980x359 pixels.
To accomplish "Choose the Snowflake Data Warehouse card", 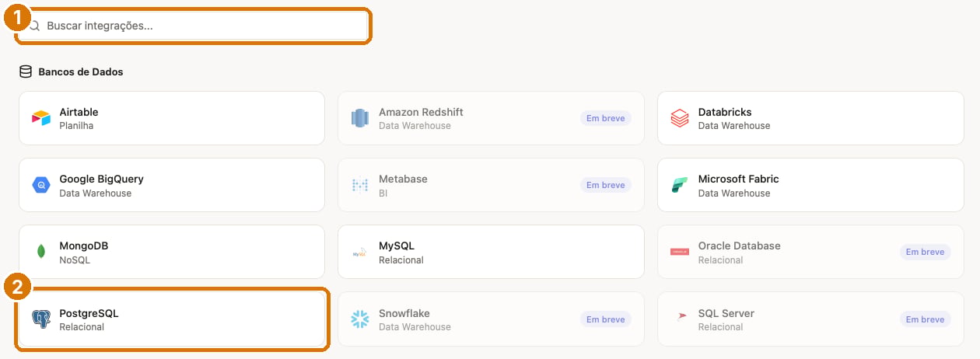I will pyautogui.click(x=491, y=319).
